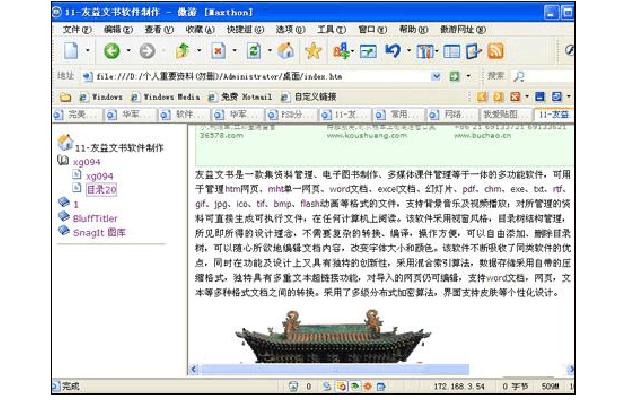626x400 pixels.
Task: Open dropdown arrow next to red close-tab icon
Action: [527, 97]
